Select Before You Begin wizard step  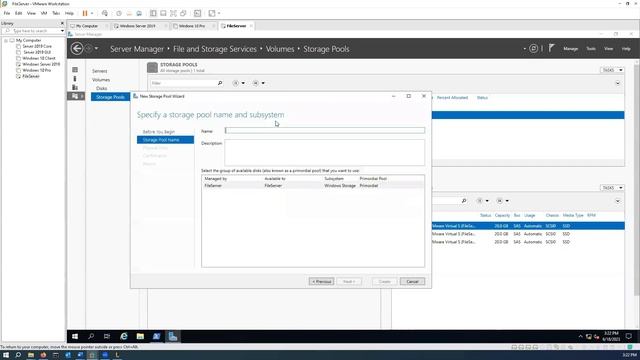(x=159, y=131)
